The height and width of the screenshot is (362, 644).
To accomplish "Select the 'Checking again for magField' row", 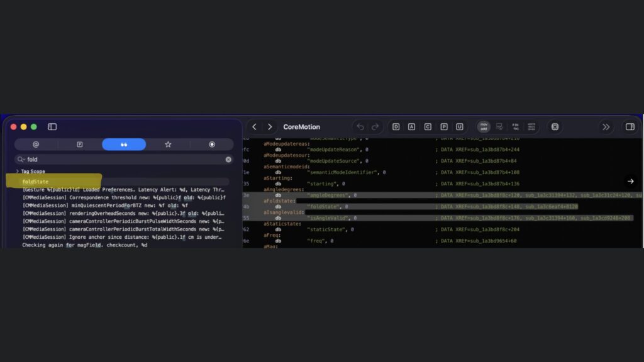I will pyautogui.click(x=85, y=245).
